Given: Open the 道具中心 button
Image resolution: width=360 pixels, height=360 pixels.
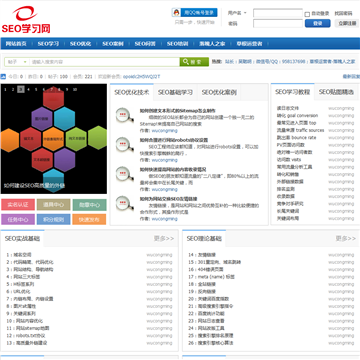Looking at the screenshot, I should (54, 205).
